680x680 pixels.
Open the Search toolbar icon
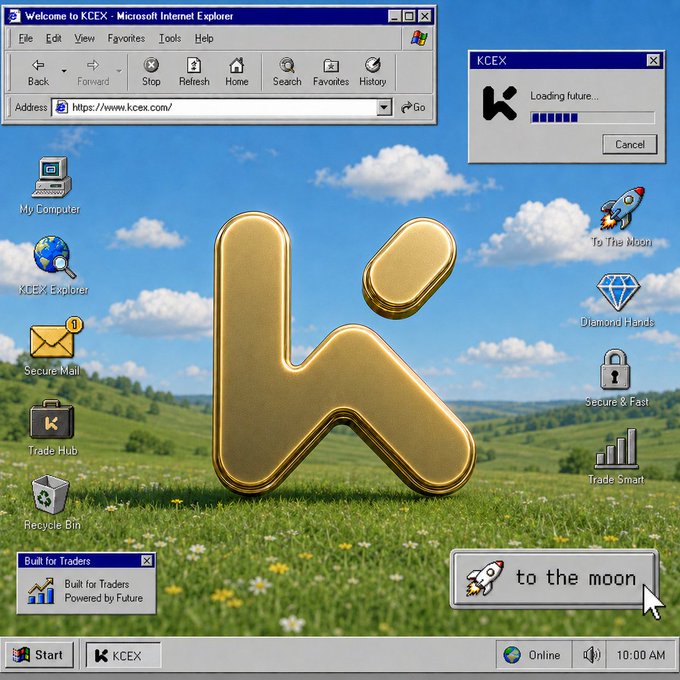click(x=287, y=72)
